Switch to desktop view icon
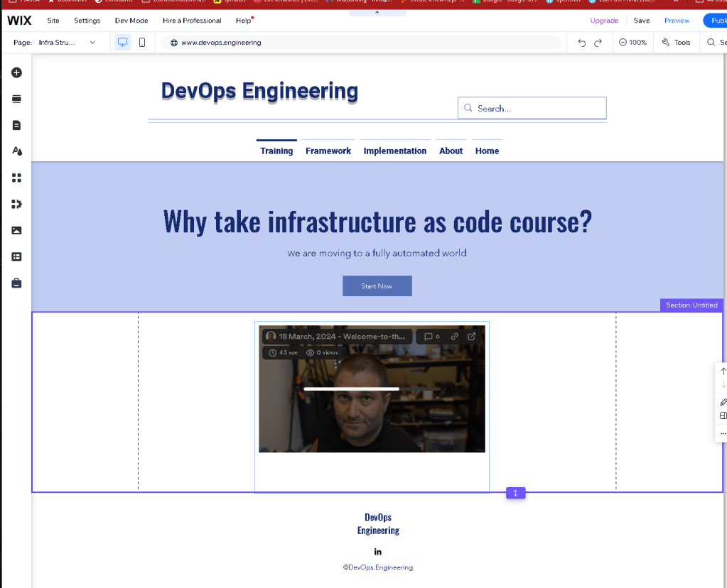 coord(123,42)
